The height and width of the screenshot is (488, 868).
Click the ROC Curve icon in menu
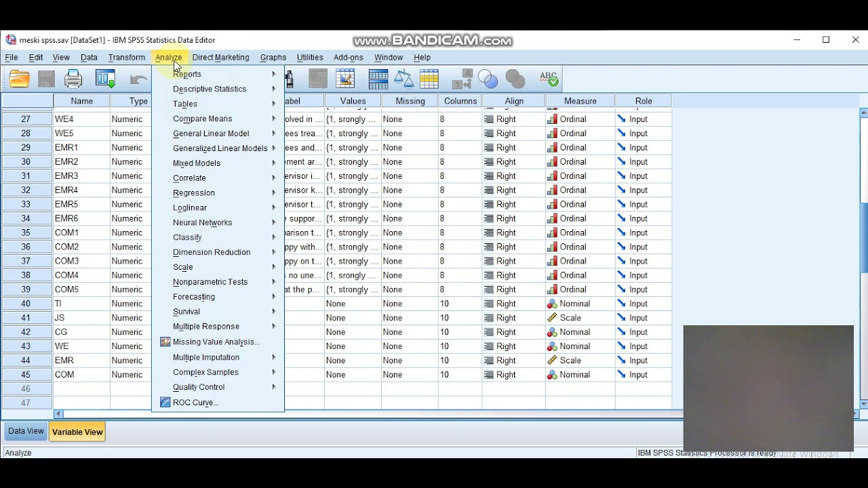coord(165,403)
